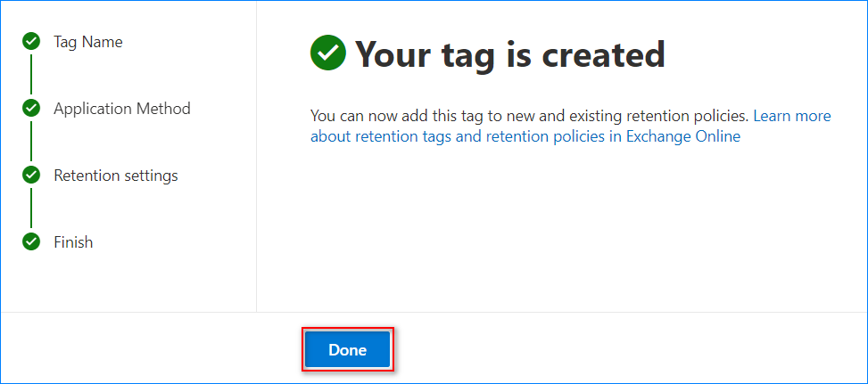Select the Retention settings step label
The height and width of the screenshot is (384, 868).
point(115,176)
